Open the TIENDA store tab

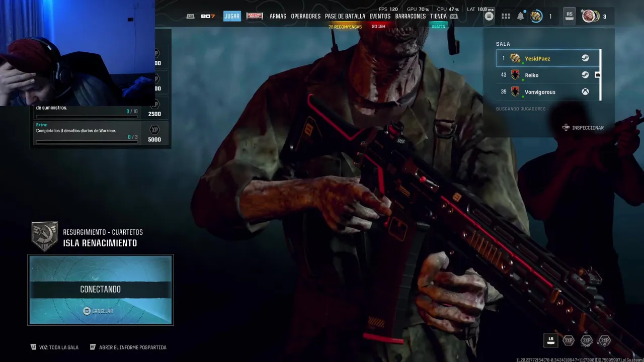point(438,16)
